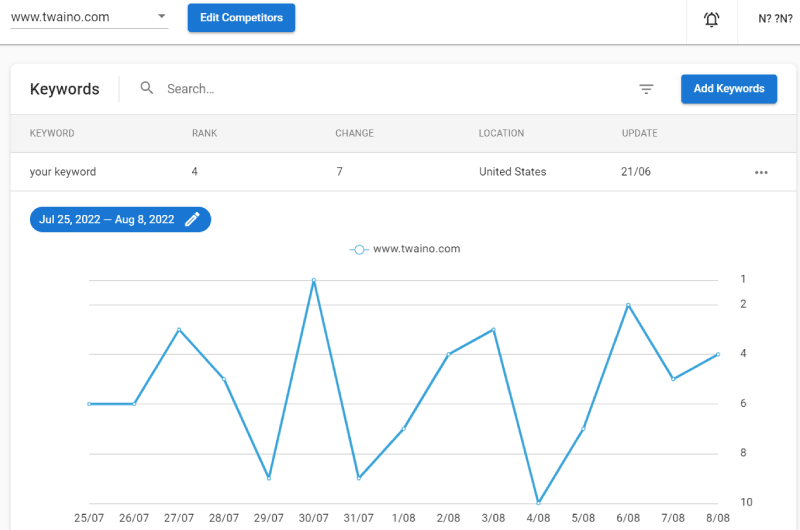The height and width of the screenshot is (530, 800).
Task: Click the chart data point for 8/08
Action: pos(718,355)
